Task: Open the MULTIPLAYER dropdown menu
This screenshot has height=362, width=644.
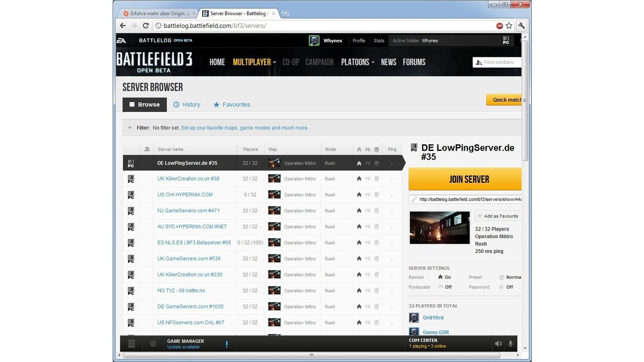Action: [x=254, y=62]
